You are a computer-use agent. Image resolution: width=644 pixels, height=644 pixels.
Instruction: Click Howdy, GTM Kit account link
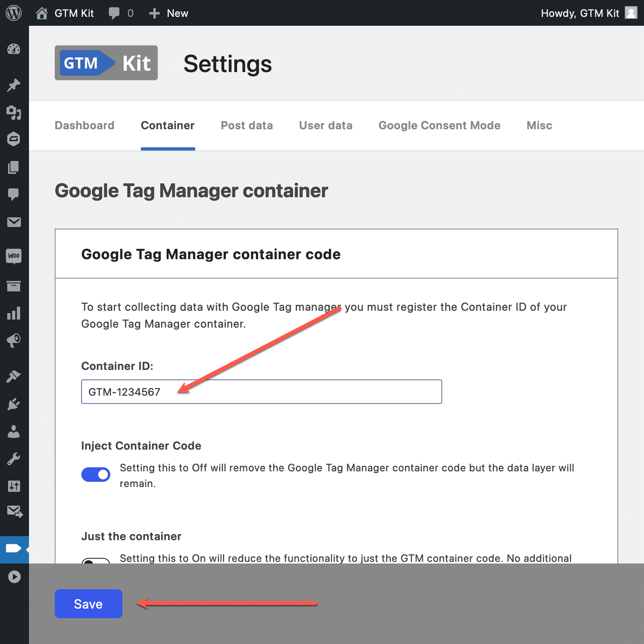(x=580, y=13)
